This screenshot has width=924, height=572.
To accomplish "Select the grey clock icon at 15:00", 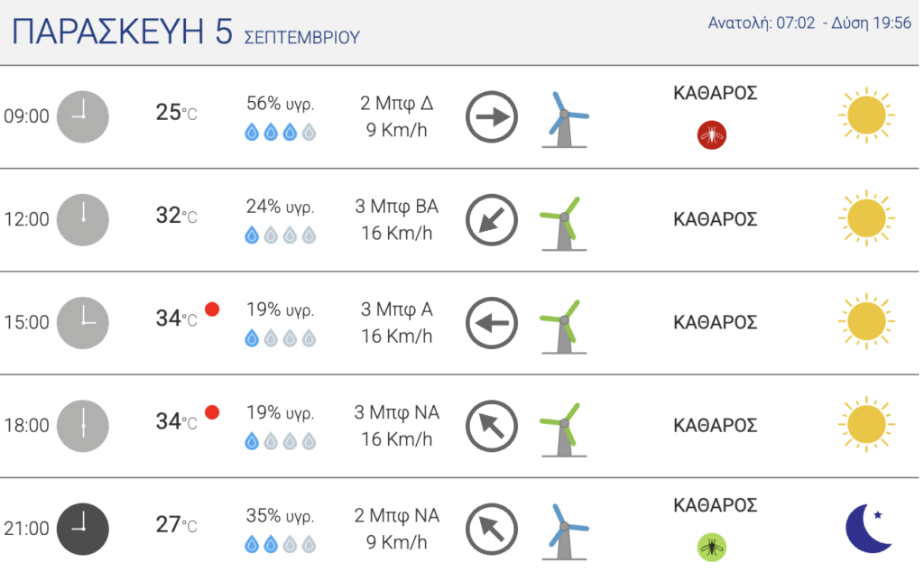I will tap(82, 323).
